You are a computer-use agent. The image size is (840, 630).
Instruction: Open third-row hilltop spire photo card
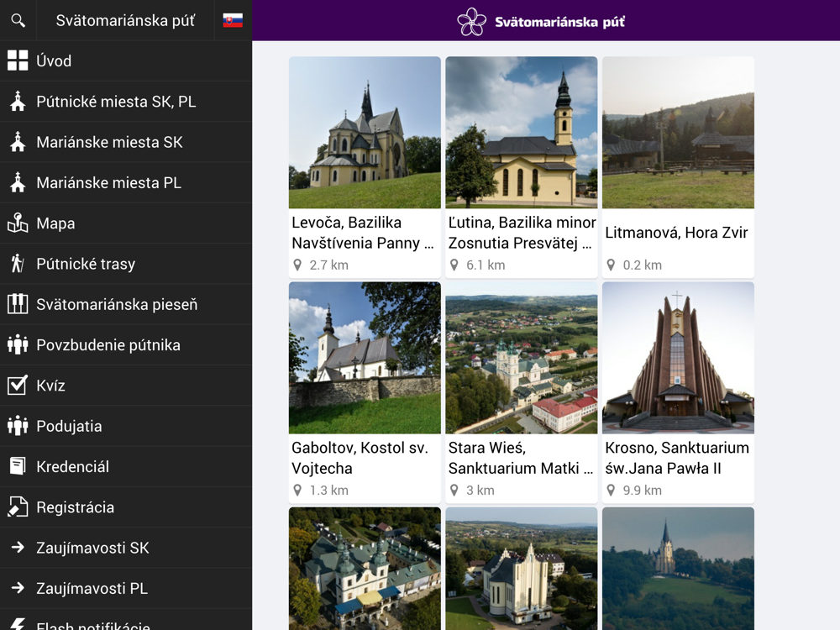click(678, 569)
